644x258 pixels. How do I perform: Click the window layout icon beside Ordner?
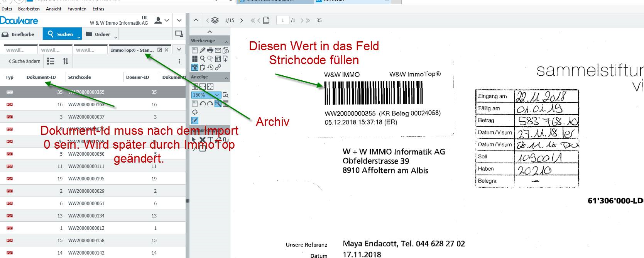click(x=179, y=34)
